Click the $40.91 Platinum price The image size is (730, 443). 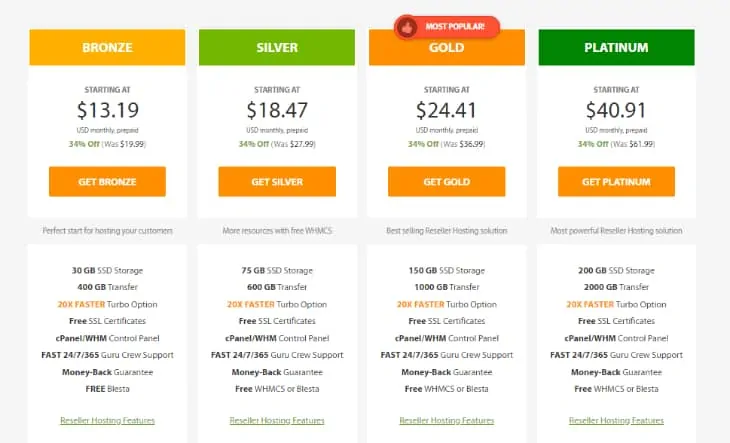[616, 110]
